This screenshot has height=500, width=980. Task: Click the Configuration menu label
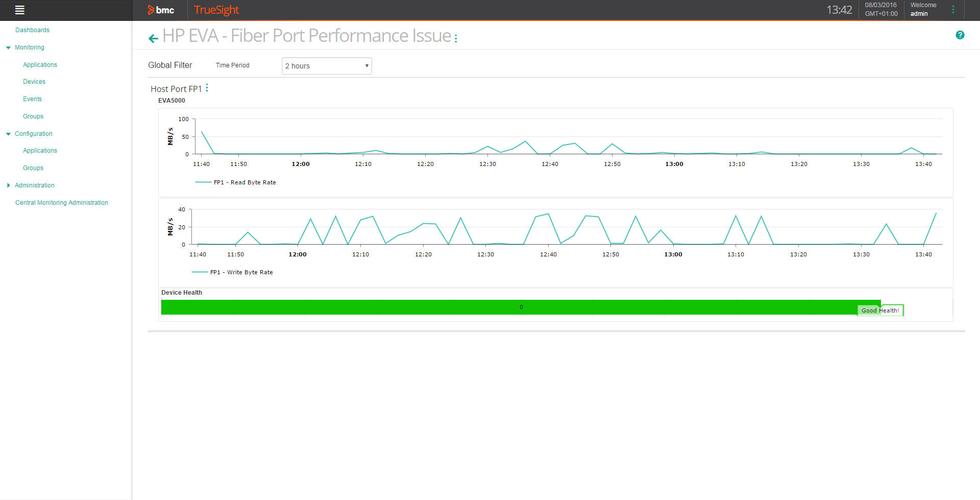(34, 134)
